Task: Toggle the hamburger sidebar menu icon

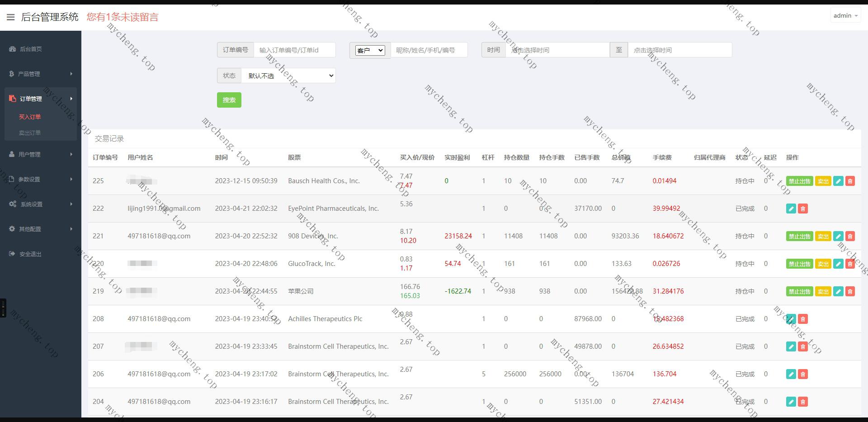Action: [x=11, y=17]
